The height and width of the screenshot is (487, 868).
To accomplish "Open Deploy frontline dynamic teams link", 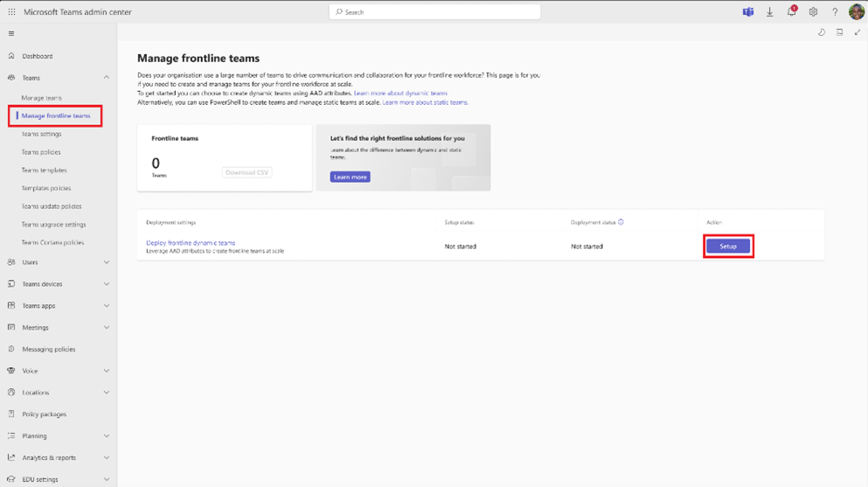I will coord(191,242).
